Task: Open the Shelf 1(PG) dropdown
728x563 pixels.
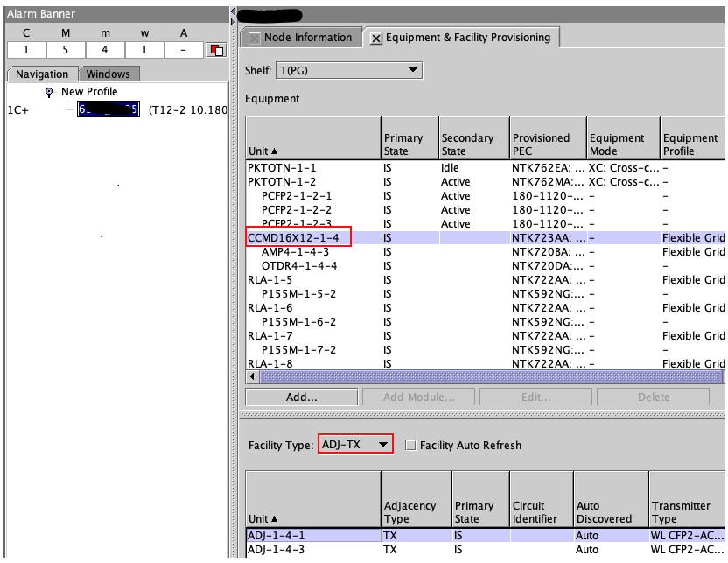Action: (349, 71)
